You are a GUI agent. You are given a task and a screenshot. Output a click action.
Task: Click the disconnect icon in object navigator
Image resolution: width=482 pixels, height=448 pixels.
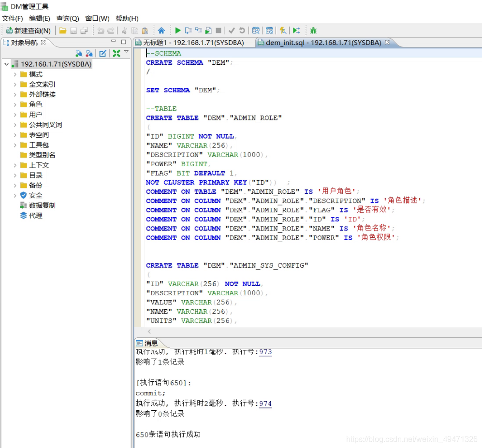pyautogui.click(x=89, y=54)
